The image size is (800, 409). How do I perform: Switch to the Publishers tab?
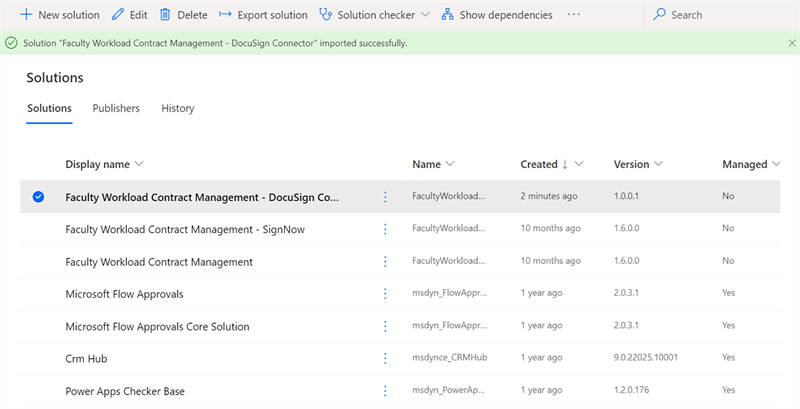tap(116, 108)
